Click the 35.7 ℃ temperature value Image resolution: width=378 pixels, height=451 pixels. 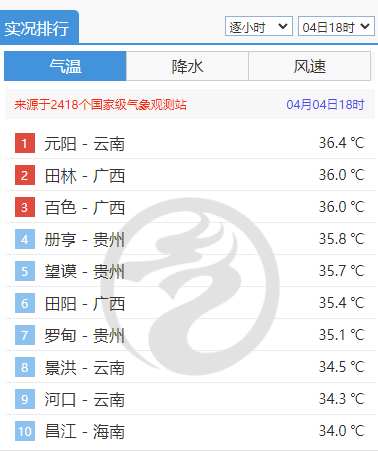341,271
